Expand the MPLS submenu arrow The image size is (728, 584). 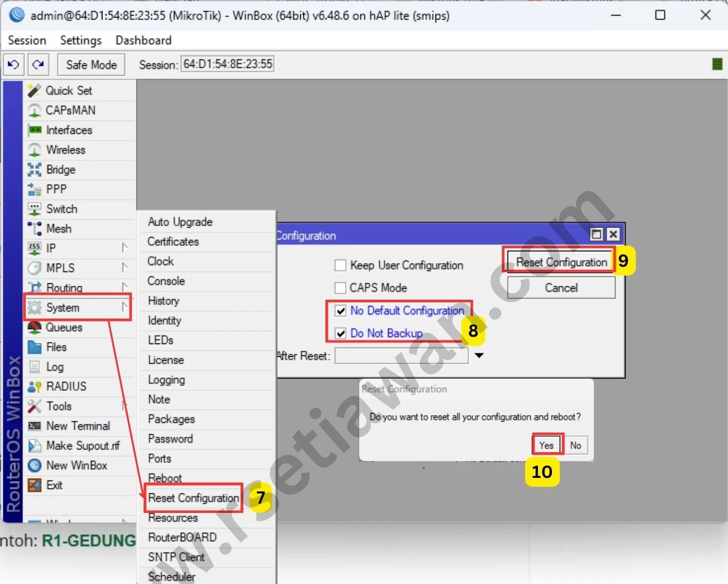point(124,268)
